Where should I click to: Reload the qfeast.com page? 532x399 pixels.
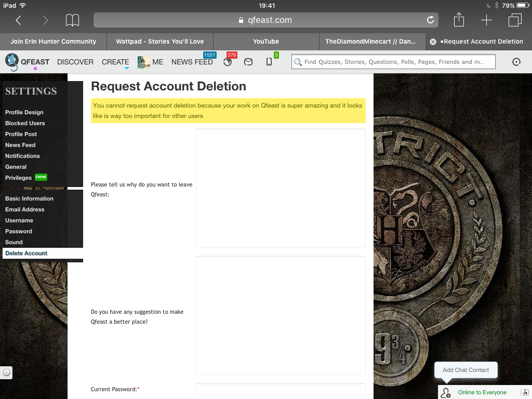[x=430, y=20]
